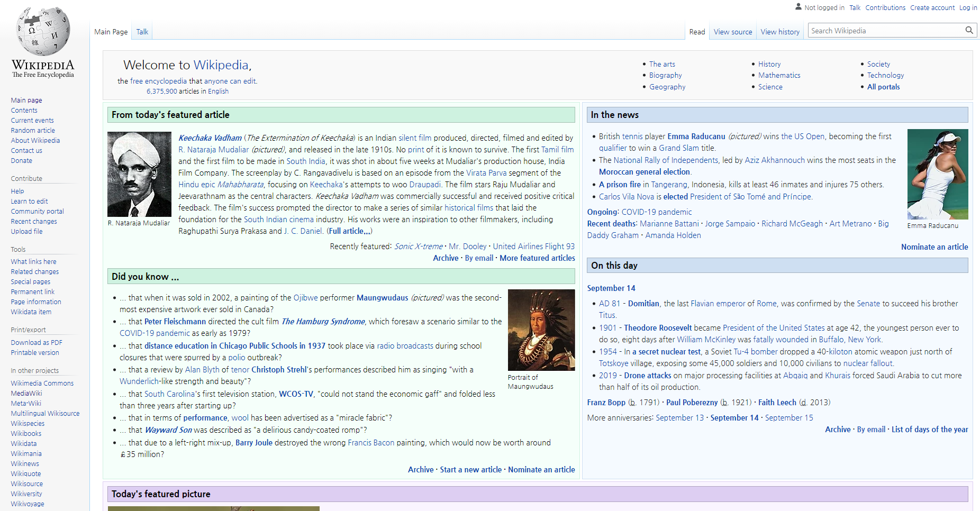Click the 6,375,900 articles count link
This screenshot has height=511, width=980.
point(162,91)
